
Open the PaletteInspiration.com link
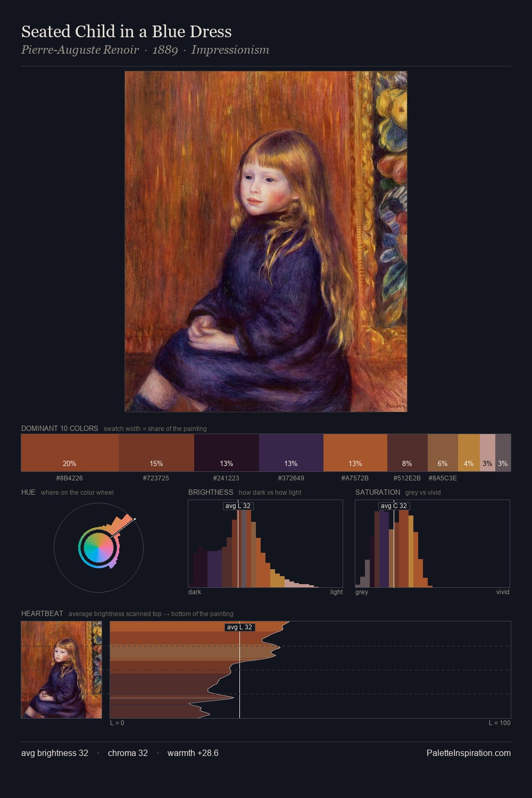click(469, 753)
